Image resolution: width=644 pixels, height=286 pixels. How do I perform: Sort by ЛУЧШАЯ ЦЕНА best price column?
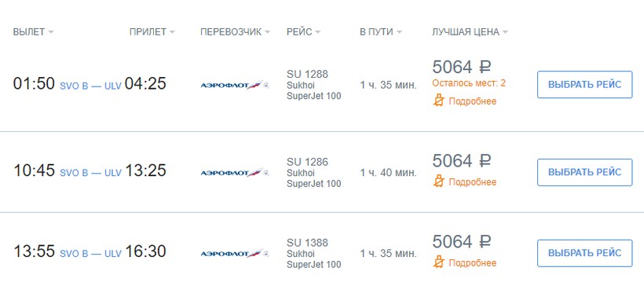[x=470, y=32]
